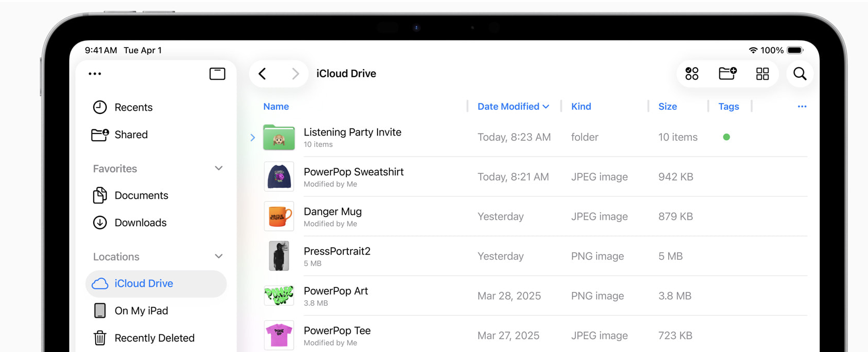The image size is (868, 352).
Task: Open Recents in the sidebar
Action: pyautogui.click(x=156, y=107)
